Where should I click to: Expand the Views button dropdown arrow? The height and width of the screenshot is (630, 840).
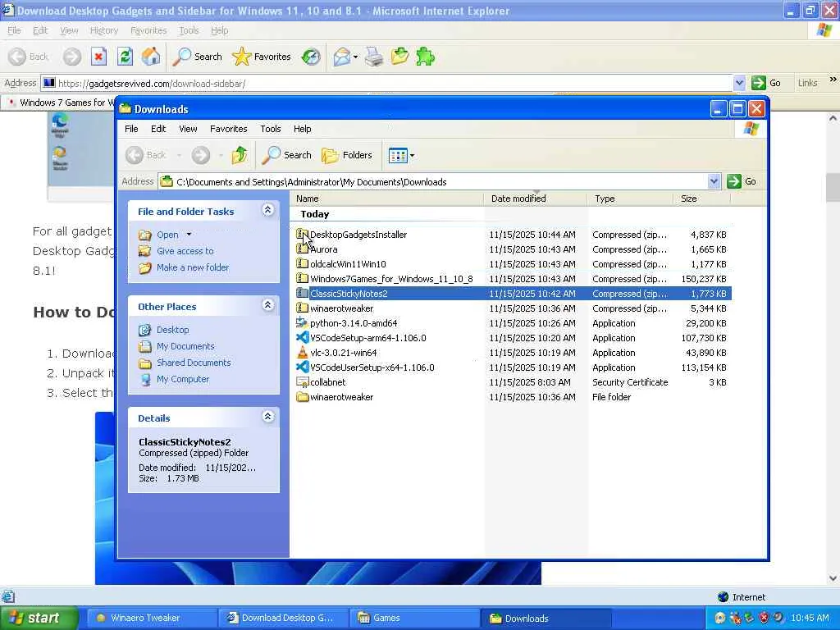coord(412,156)
